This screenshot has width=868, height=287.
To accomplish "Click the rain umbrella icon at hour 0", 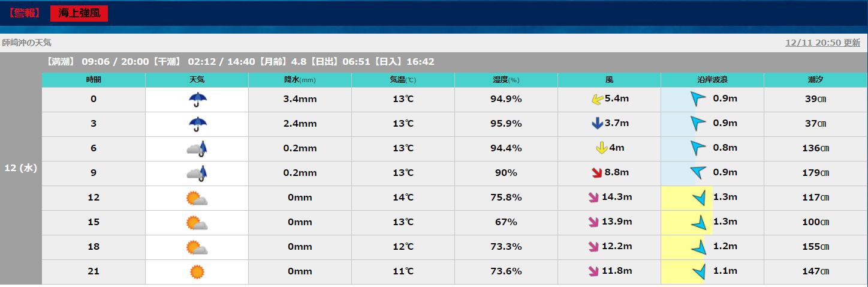I will point(197,99).
